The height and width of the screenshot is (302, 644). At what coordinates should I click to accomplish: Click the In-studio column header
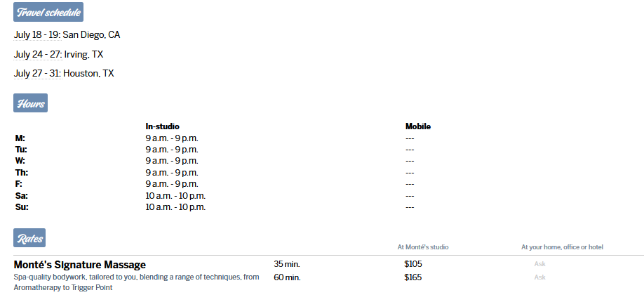point(162,126)
